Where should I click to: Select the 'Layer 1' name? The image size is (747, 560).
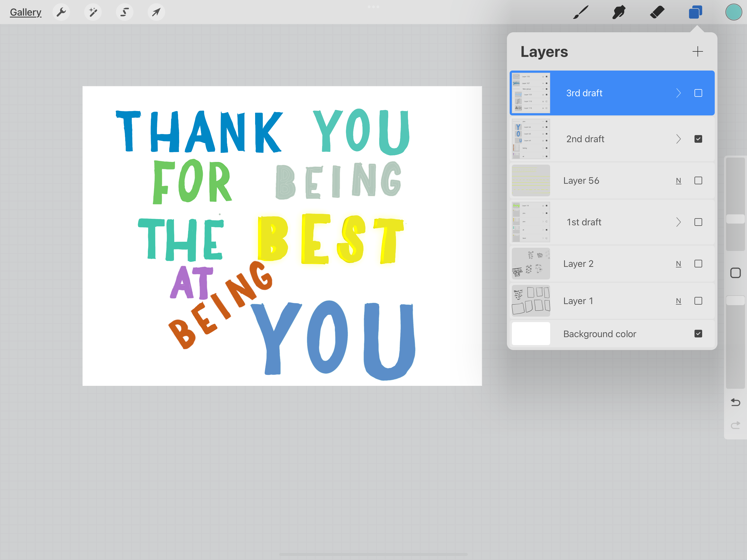click(x=578, y=301)
